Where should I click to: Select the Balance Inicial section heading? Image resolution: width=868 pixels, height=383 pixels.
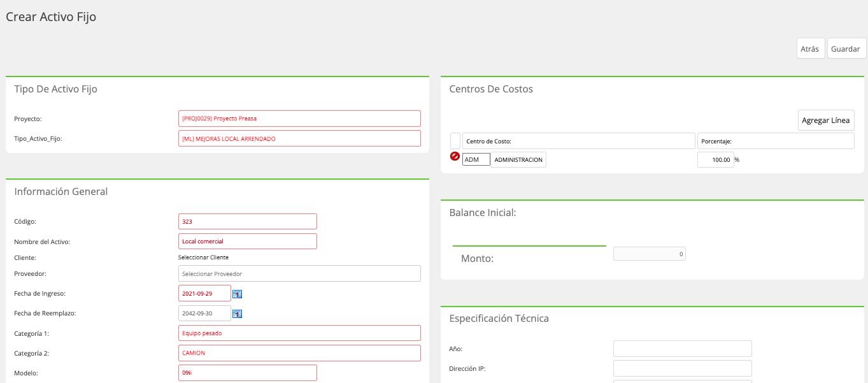pyautogui.click(x=483, y=213)
